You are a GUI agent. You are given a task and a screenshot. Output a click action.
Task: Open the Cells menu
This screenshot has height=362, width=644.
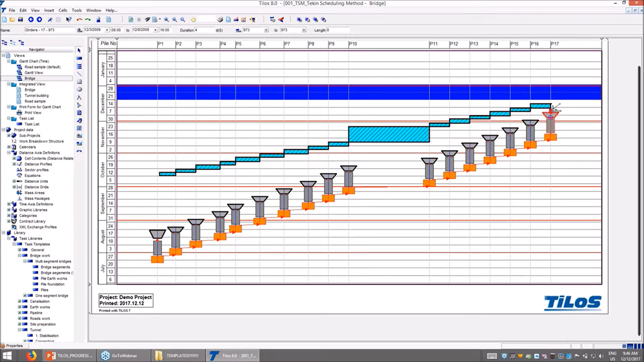click(x=63, y=10)
